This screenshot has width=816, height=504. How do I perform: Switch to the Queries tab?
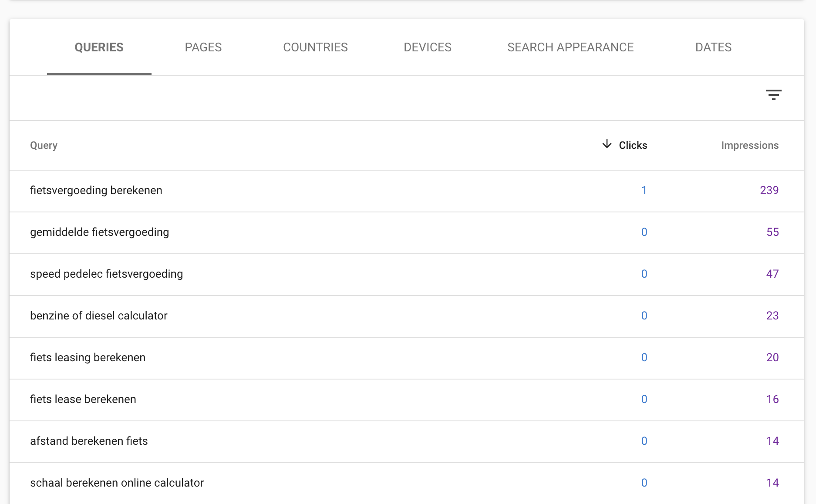coord(99,47)
